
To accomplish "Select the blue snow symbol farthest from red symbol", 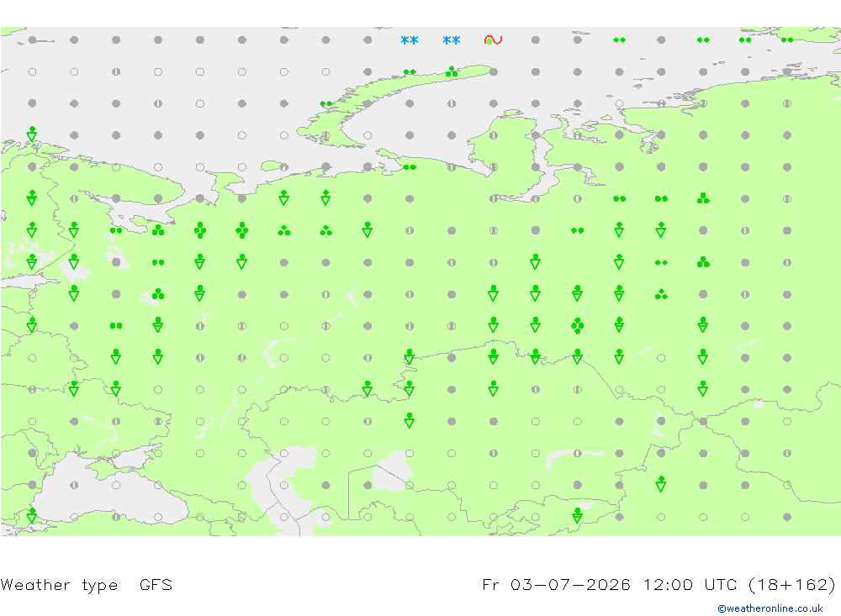I will tap(410, 39).
